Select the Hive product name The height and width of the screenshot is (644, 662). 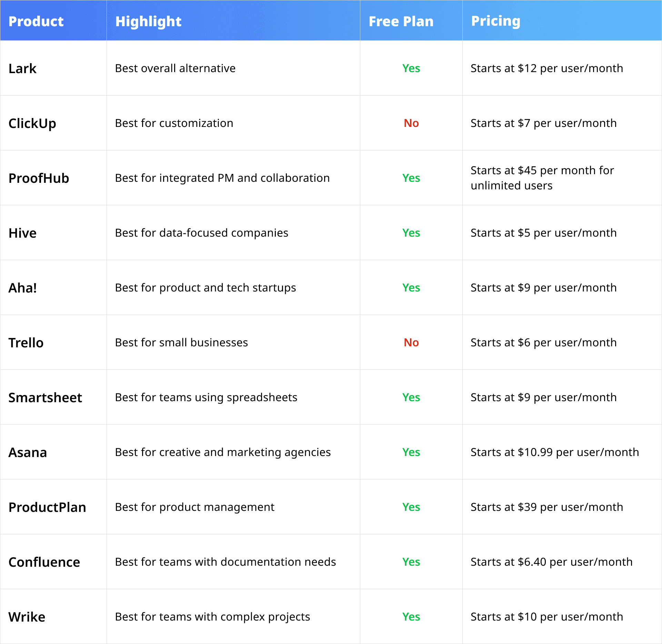[22, 233]
